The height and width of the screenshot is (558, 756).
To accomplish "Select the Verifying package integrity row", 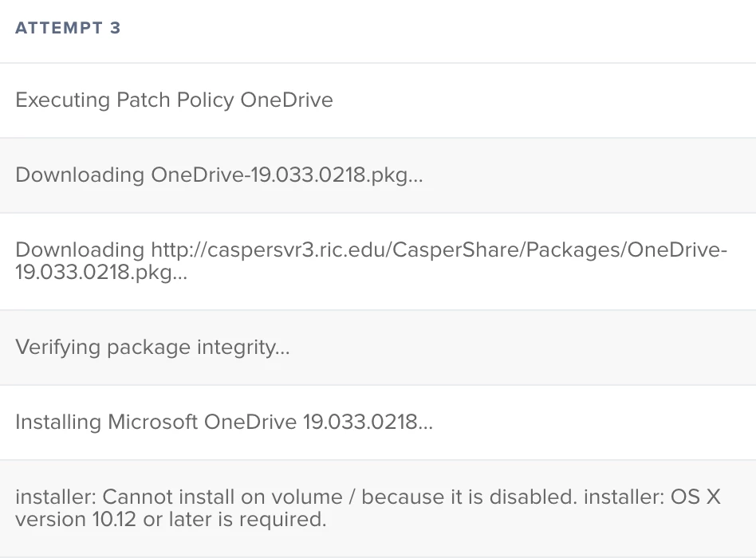I will (378, 348).
